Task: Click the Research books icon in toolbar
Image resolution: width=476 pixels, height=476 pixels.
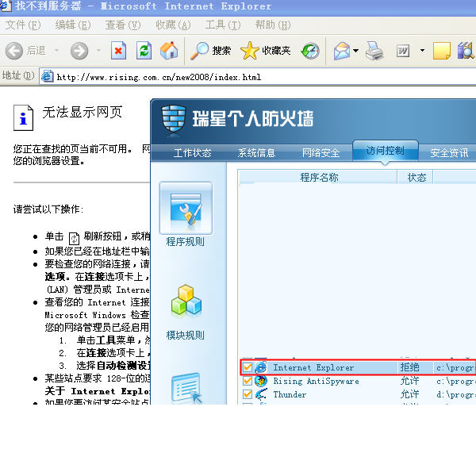Action: [x=466, y=51]
